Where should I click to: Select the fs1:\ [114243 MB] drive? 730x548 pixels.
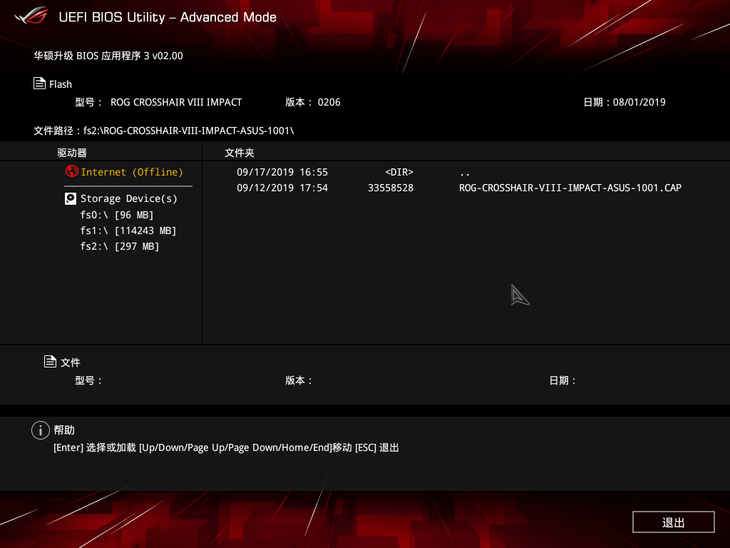(128, 230)
